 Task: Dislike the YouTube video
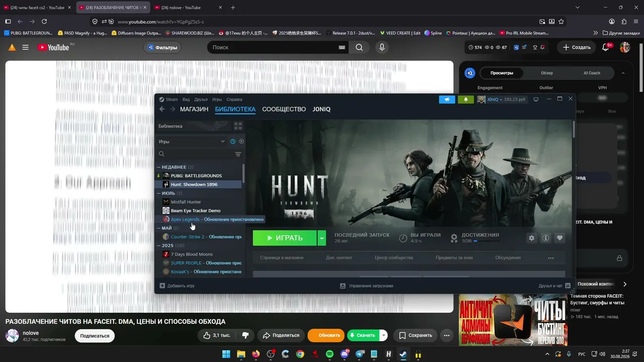coord(246,335)
